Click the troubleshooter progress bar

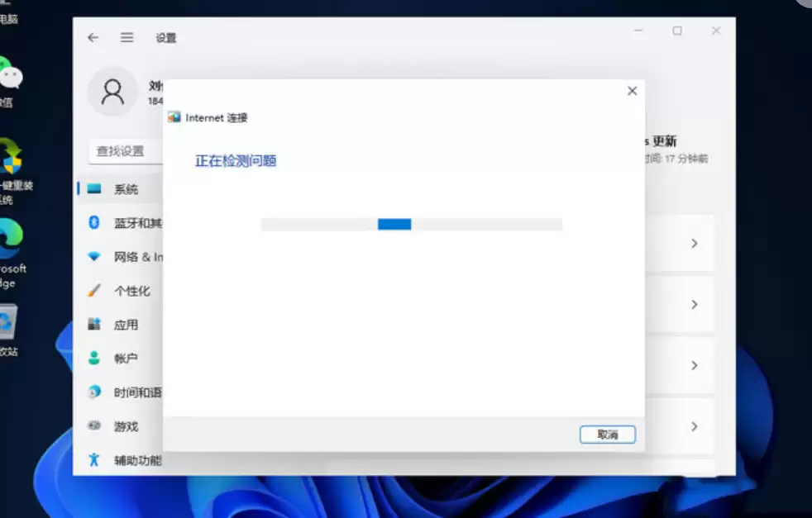(411, 224)
